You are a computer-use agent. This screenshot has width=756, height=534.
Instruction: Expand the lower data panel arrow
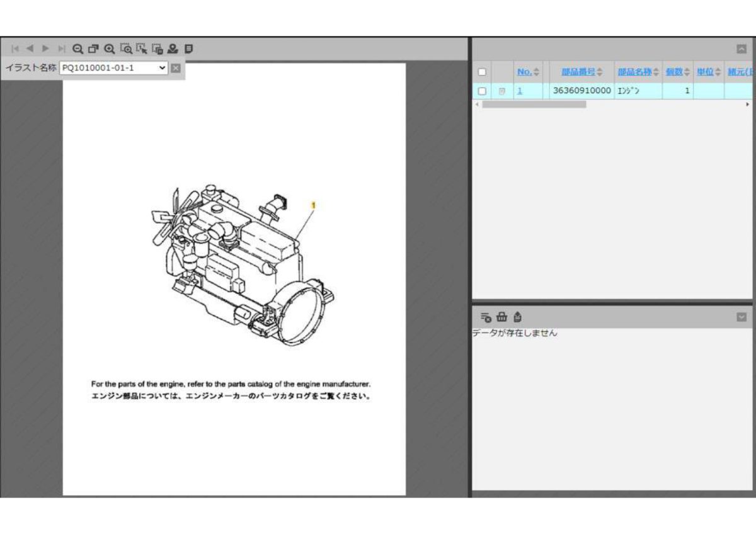coord(742,317)
